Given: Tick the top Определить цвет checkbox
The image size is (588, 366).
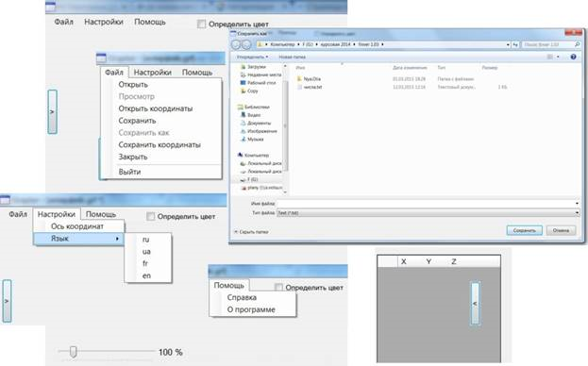Looking at the screenshot, I should coord(201,24).
